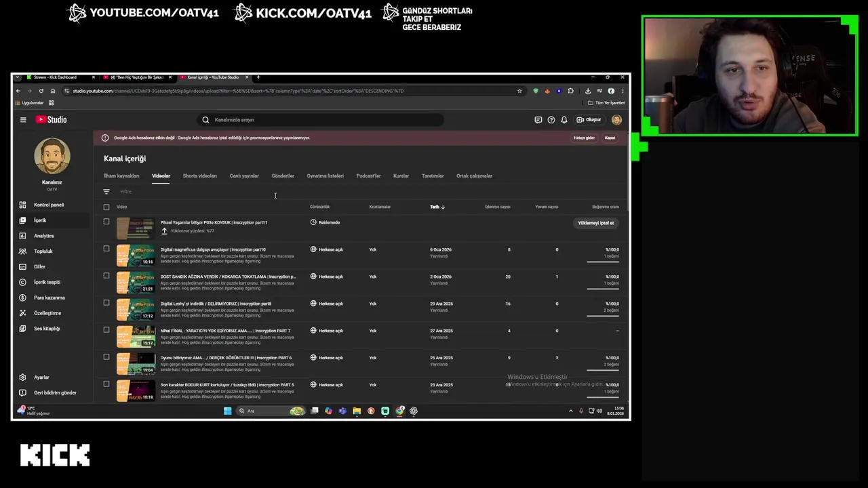Image resolution: width=868 pixels, height=488 pixels.
Task: Click Hatayı gider button in banner
Action: [x=584, y=138]
